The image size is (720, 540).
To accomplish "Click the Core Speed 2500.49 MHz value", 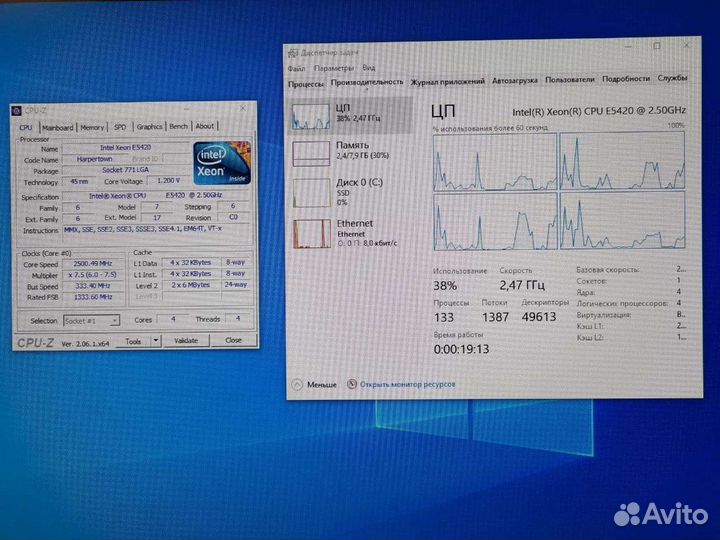I will pyautogui.click(x=93, y=264).
